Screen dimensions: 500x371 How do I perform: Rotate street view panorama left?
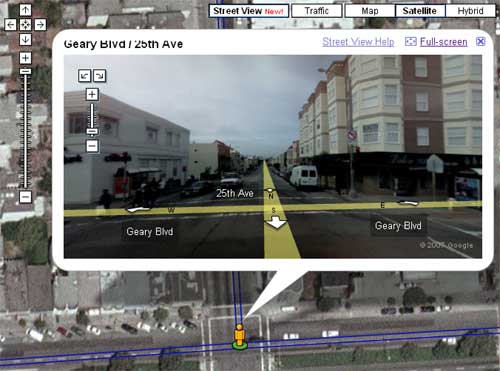click(85, 76)
